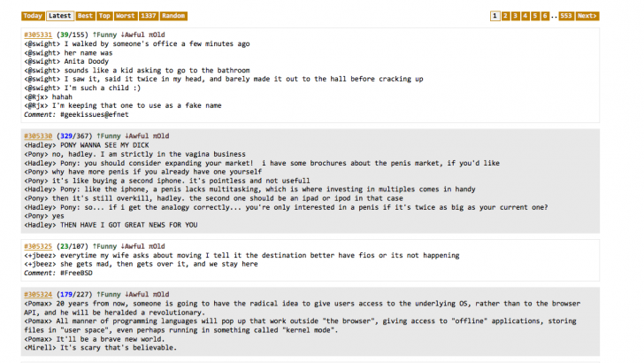Flag quote #305325 as Old

[157, 246]
